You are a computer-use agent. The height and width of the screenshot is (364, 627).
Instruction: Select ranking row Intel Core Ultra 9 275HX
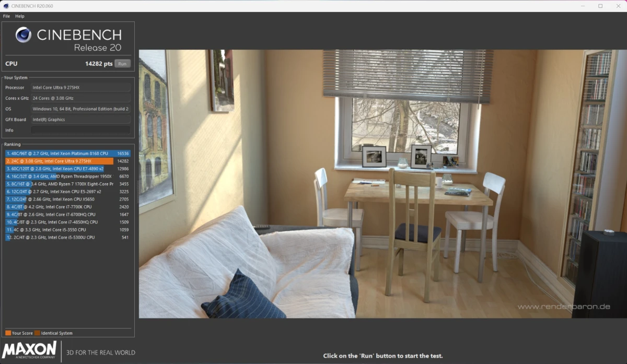point(68,161)
